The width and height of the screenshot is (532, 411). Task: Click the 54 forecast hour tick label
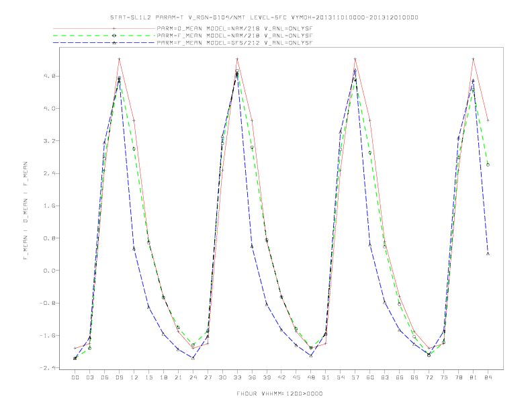point(341,377)
